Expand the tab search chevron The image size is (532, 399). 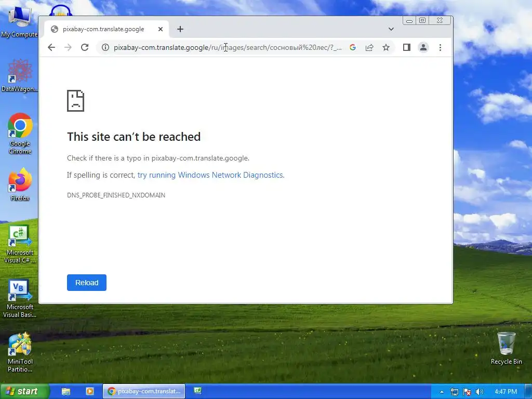(x=391, y=29)
